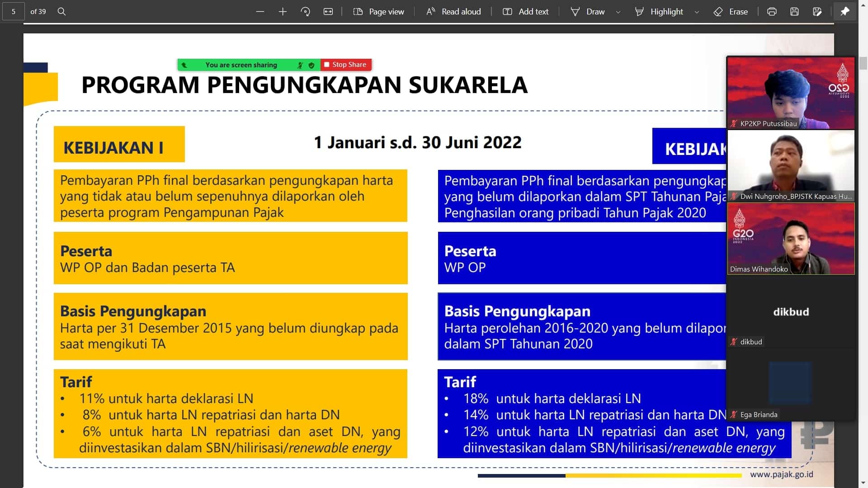Print the PDF document
Viewport: 868px width, 488px height.
[x=772, y=12]
